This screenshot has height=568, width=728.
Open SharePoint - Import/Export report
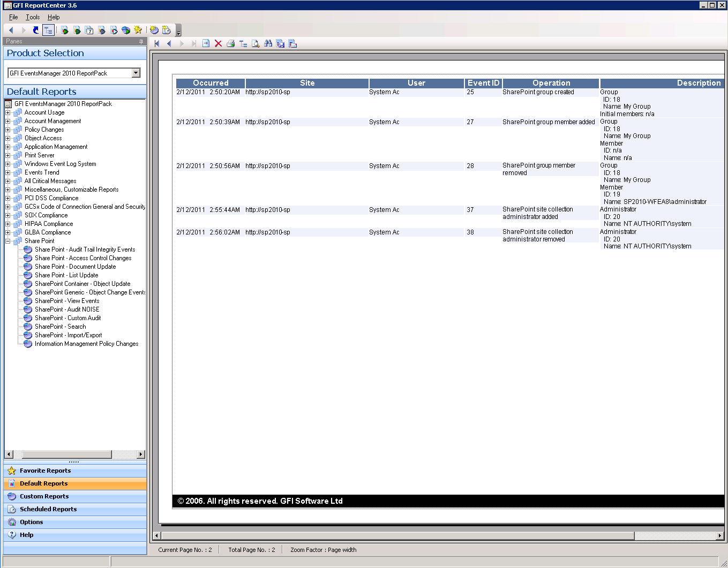(x=68, y=335)
